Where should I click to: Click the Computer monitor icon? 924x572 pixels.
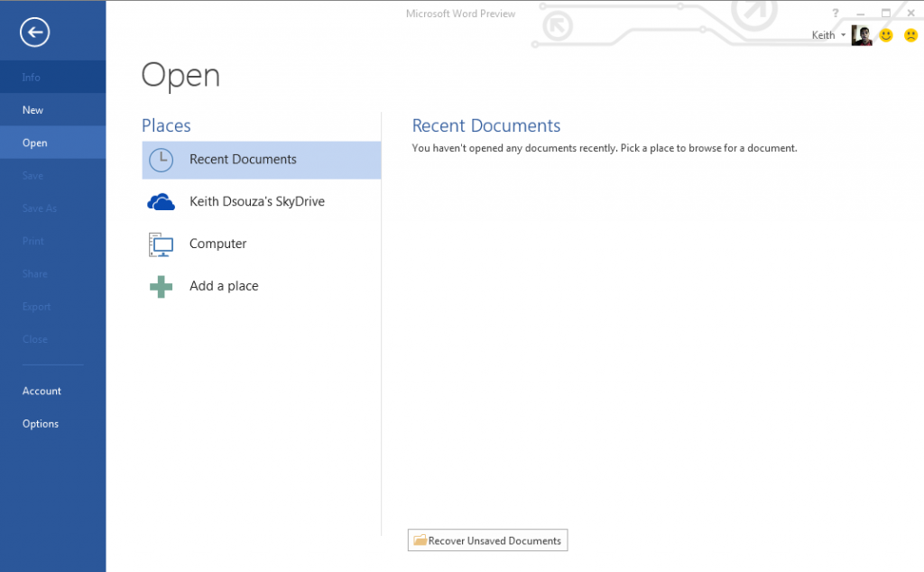[x=161, y=244]
